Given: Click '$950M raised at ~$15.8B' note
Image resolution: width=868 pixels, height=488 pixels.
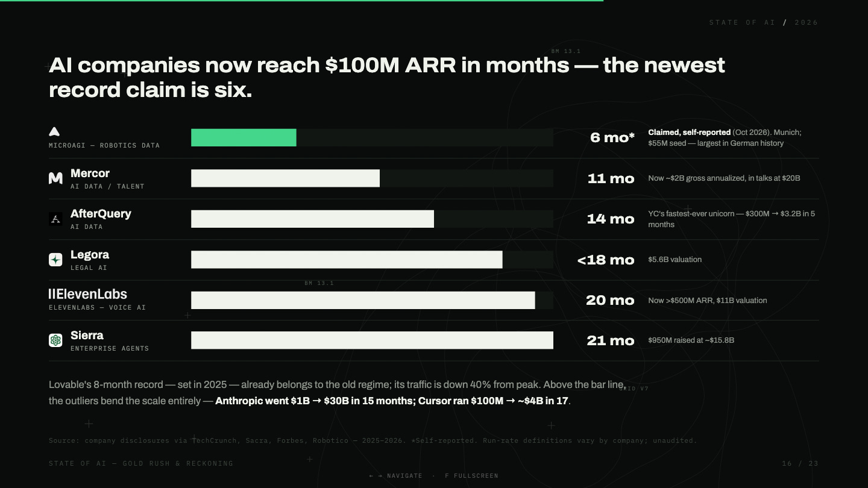Looking at the screenshot, I should (691, 340).
